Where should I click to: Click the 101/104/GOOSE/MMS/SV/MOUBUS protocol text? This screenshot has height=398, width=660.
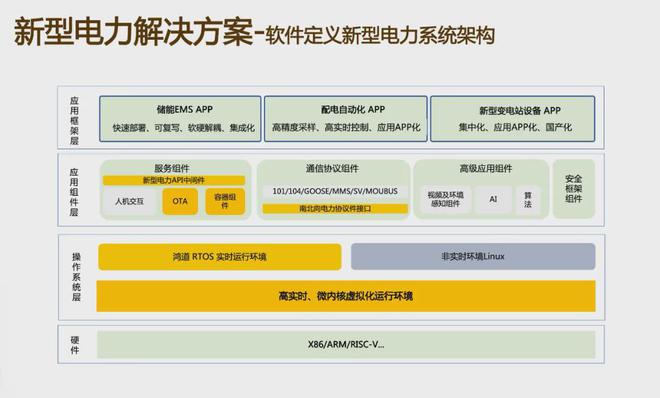tap(335, 191)
